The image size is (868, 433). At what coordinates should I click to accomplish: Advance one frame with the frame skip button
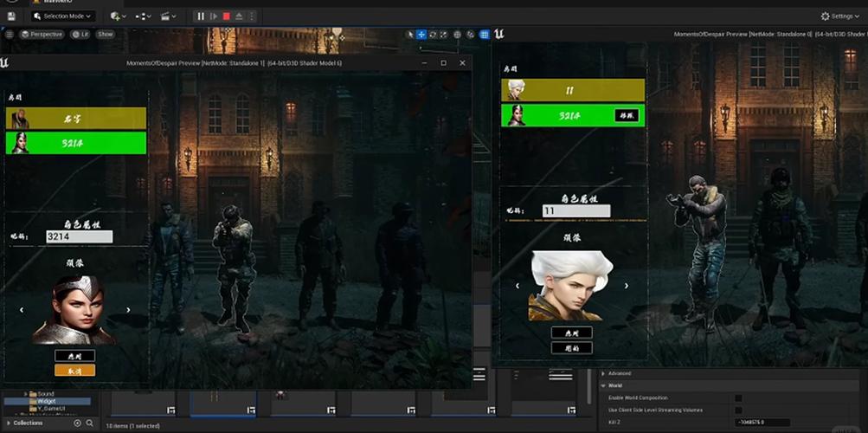pyautogui.click(x=214, y=16)
